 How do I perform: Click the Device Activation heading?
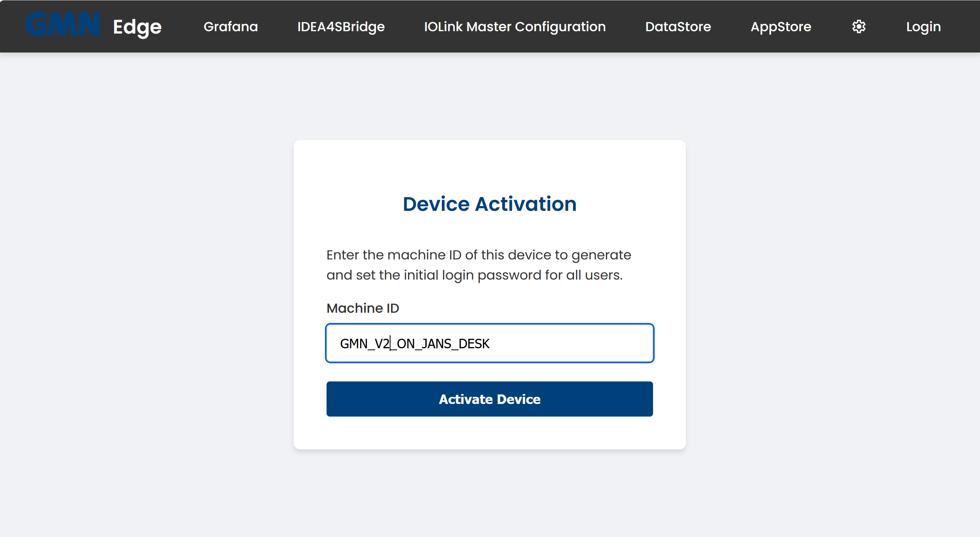(x=490, y=204)
